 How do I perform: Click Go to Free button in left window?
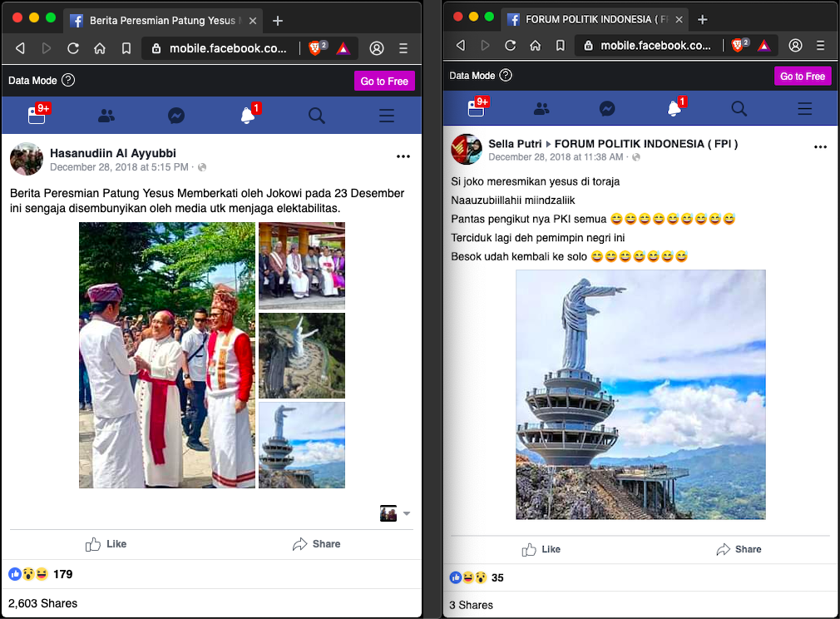tap(384, 81)
